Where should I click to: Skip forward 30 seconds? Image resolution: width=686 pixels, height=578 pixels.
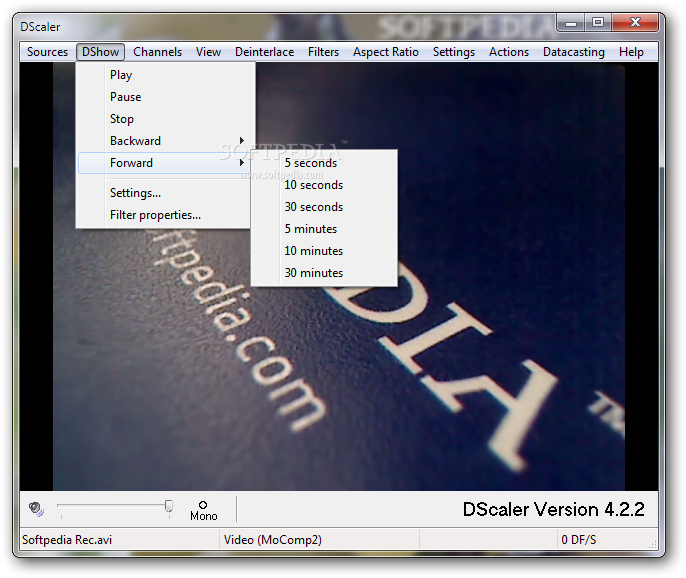pos(324,207)
